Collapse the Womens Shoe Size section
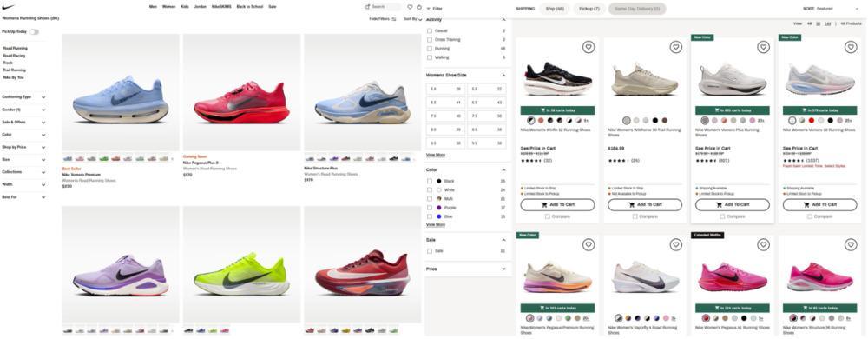 [503, 75]
